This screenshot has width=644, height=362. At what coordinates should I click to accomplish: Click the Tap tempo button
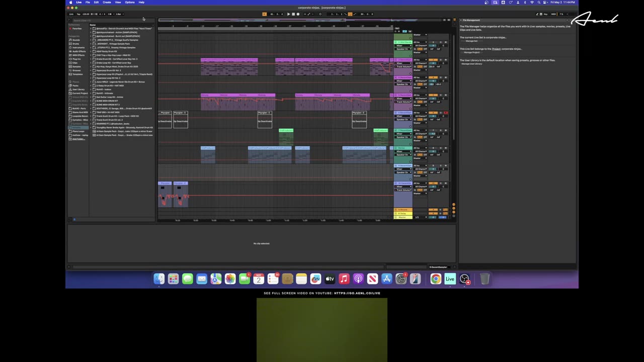pyautogui.click(x=78, y=14)
